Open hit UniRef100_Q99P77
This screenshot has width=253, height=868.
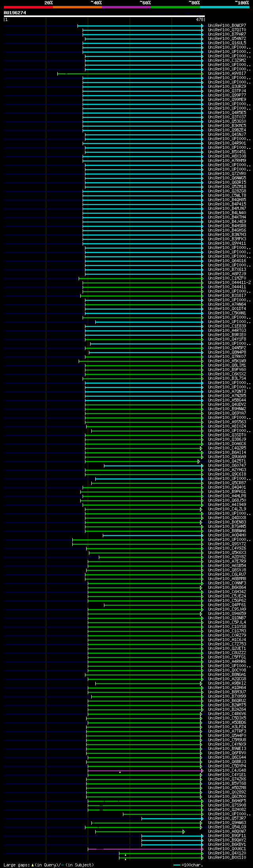(227, 95)
